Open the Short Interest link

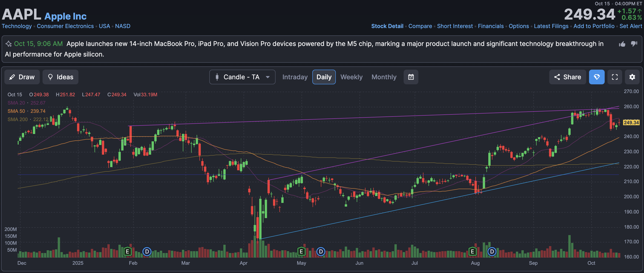pos(454,26)
